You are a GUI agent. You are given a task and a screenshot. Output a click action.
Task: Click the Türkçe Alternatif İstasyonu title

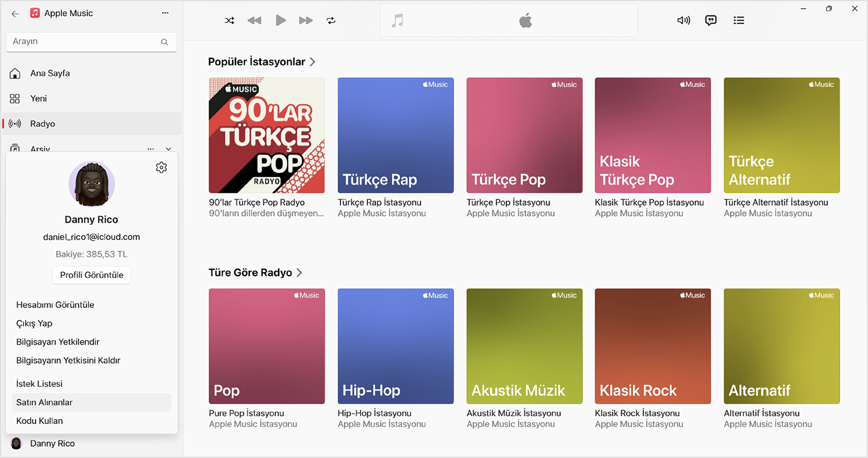pyautogui.click(x=776, y=202)
